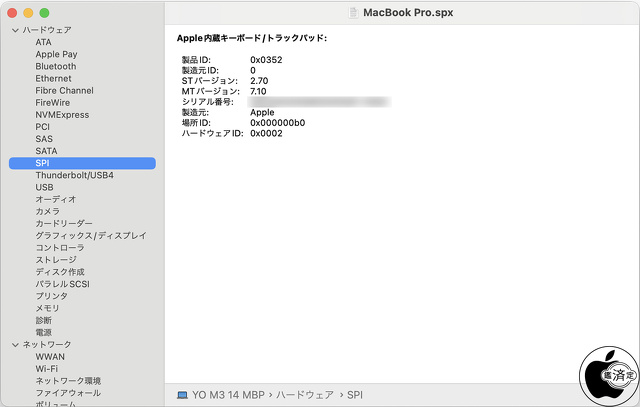640x407 pixels.
Task: Click the MacBook Pro.spx window title
Action: point(408,13)
